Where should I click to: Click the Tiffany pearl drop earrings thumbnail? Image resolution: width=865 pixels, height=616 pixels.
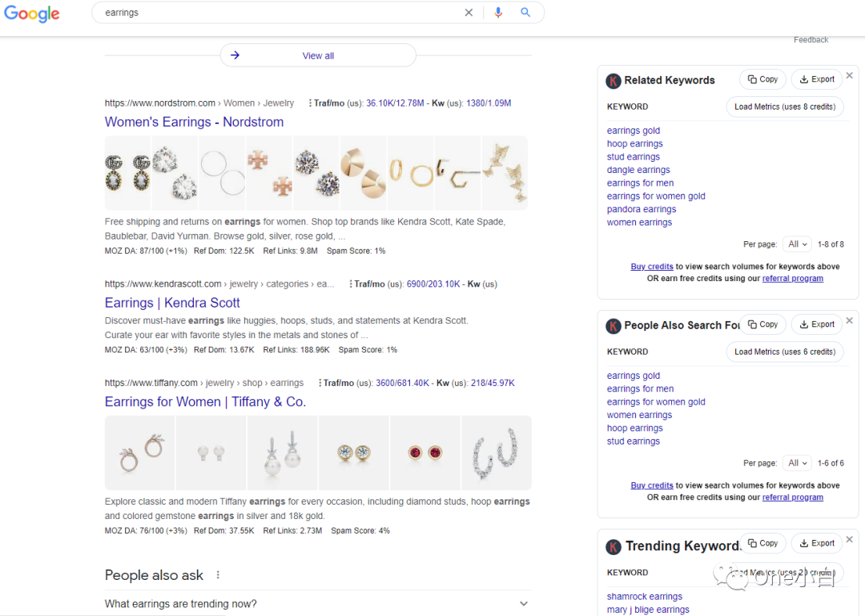283,453
